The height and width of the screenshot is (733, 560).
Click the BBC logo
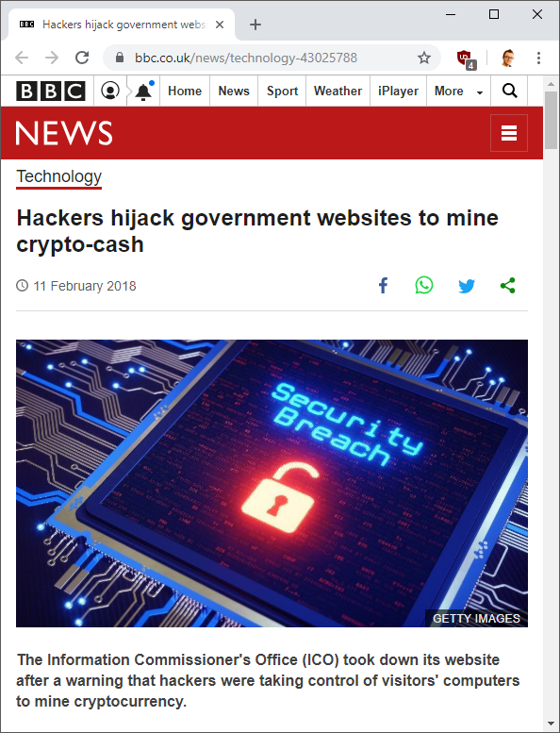tap(51, 91)
